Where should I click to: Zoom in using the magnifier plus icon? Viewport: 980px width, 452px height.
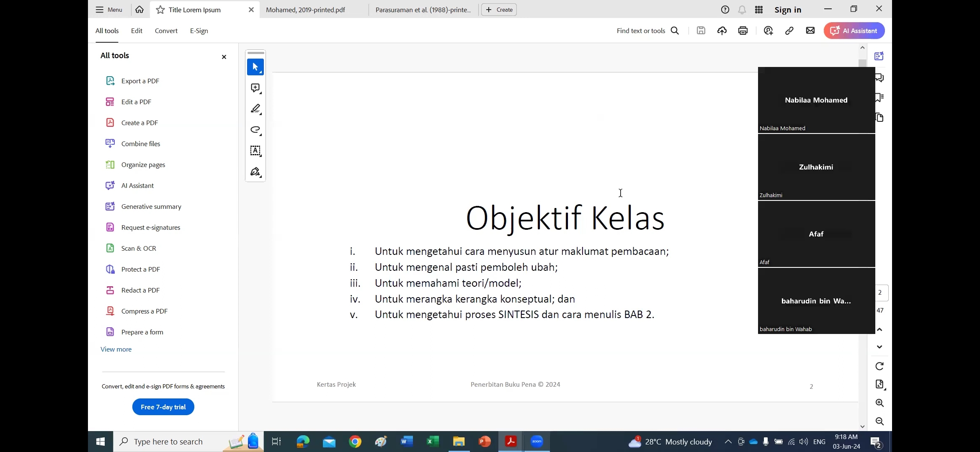(879, 403)
